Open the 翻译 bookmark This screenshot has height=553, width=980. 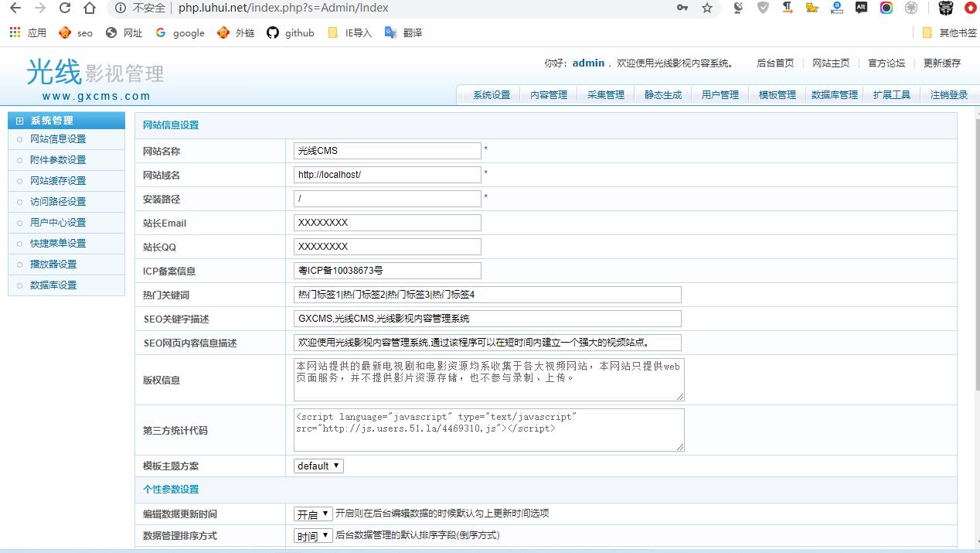coord(403,32)
